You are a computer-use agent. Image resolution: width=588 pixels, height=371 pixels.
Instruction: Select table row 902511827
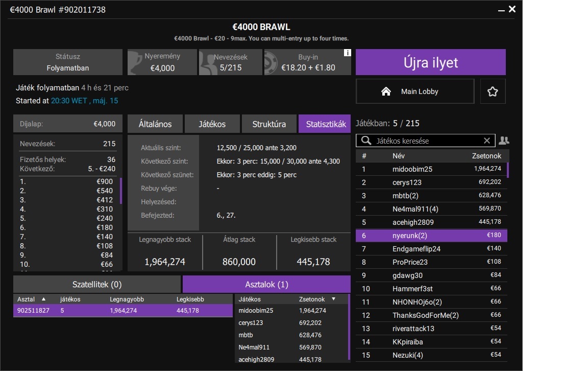coord(123,311)
